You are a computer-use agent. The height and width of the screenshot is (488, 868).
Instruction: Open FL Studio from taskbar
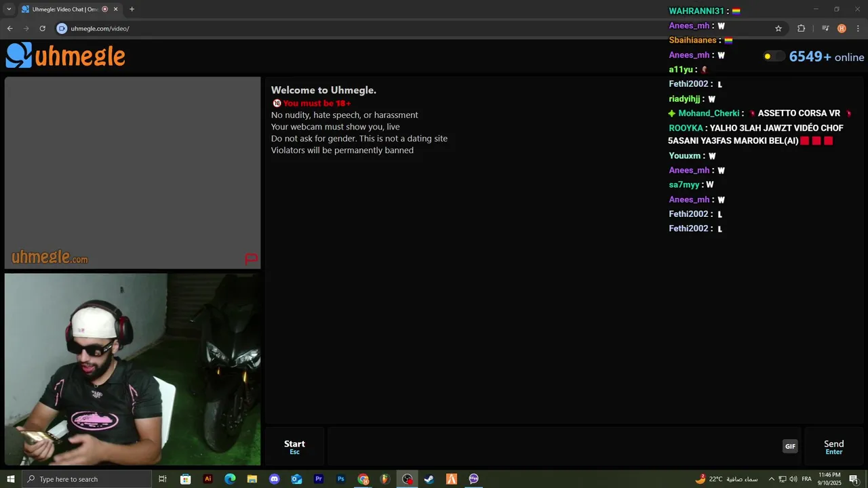(385, 479)
